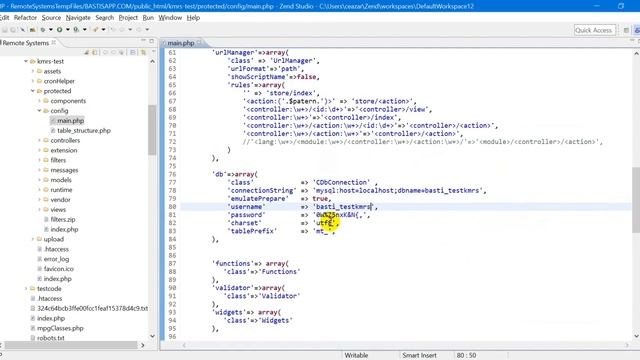Click the tree's vertical scrollbar thumb

click(152, 130)
